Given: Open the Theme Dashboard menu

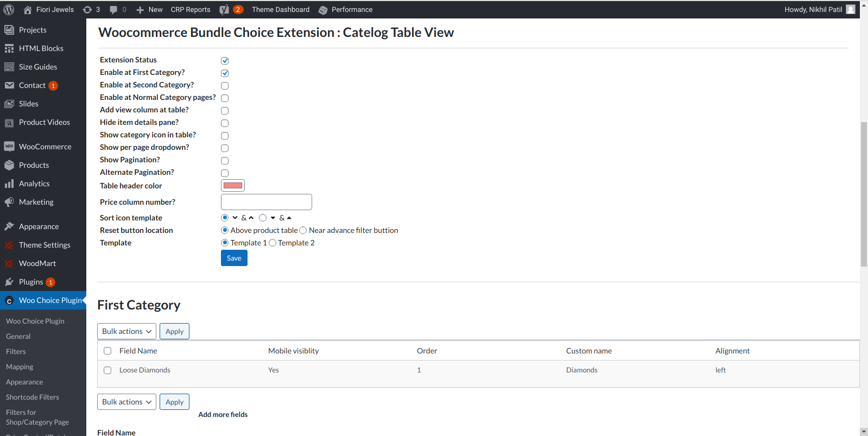Looking at the screenshot, I should tap(281, 9).
